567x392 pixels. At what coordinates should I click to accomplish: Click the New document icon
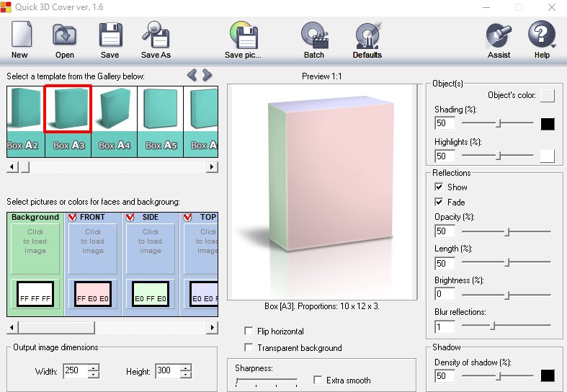click(x=20, y=36)
